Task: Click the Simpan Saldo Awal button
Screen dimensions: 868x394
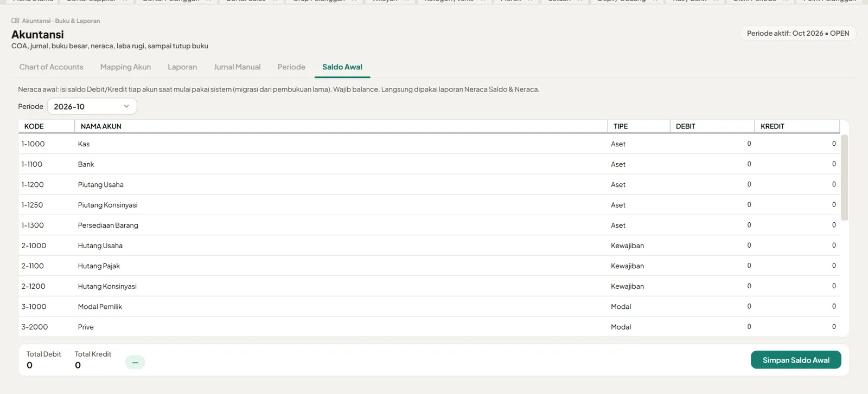Action: (796, 360)
